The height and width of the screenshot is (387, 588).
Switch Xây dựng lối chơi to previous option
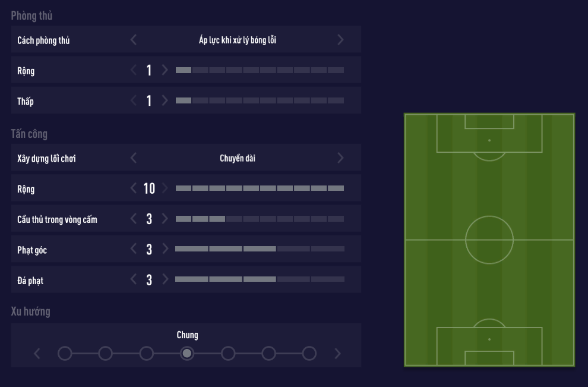point(134,158)
